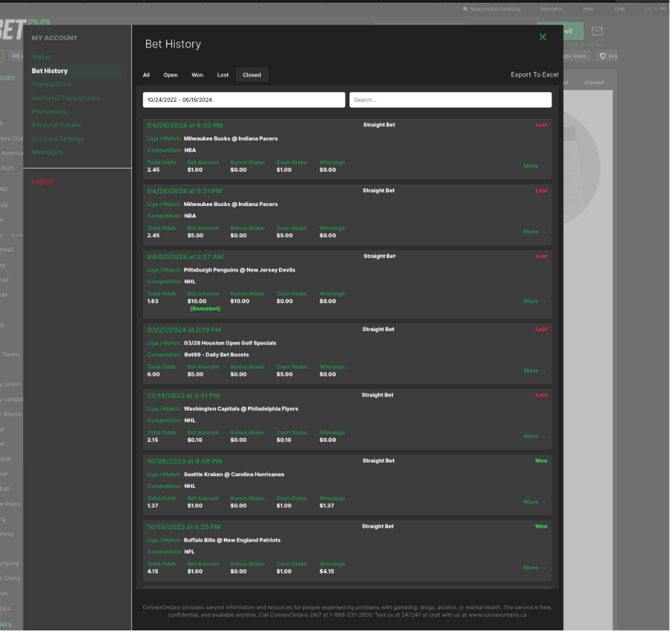Click Pittsburgh Penguins @ New Jersey Devils text
Viewport: 672px width, 632px height.
240,271
